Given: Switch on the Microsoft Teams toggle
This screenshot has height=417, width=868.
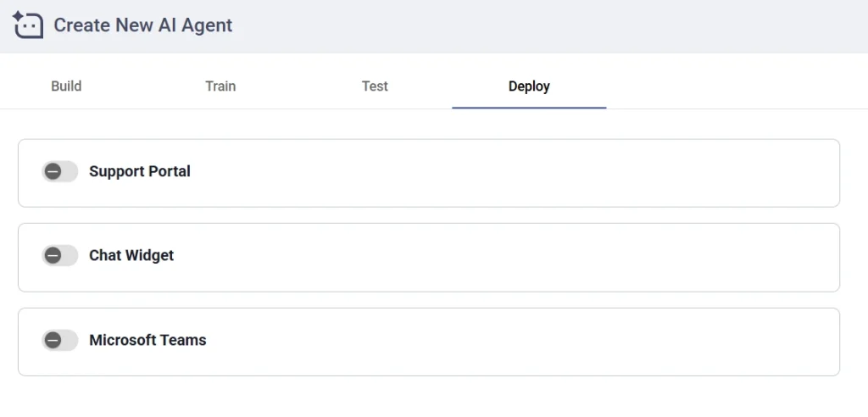Looking at the screenshot, I should 60,340.
